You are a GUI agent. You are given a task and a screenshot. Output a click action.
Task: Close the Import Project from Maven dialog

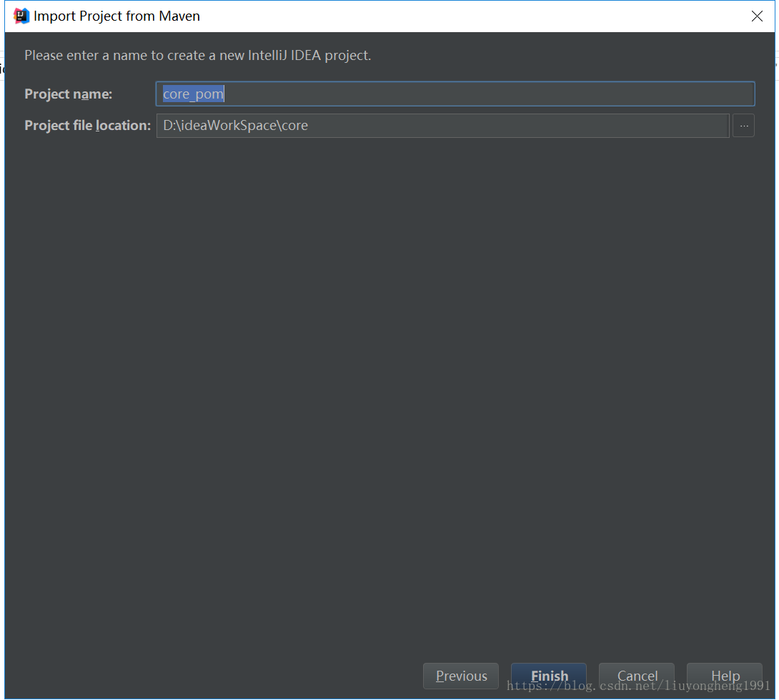click(x=757, y=16)
